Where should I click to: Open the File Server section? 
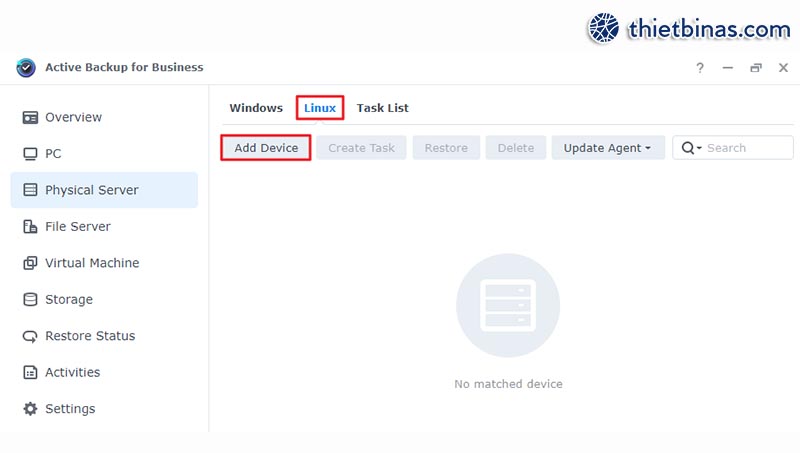104,226
